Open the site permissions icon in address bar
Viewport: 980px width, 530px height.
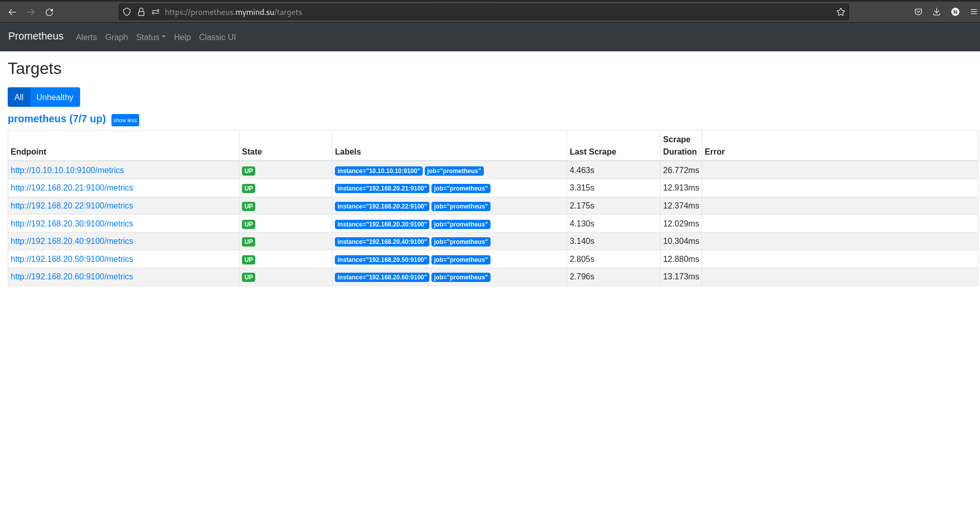pyautogui.click(x=156, y=12)
